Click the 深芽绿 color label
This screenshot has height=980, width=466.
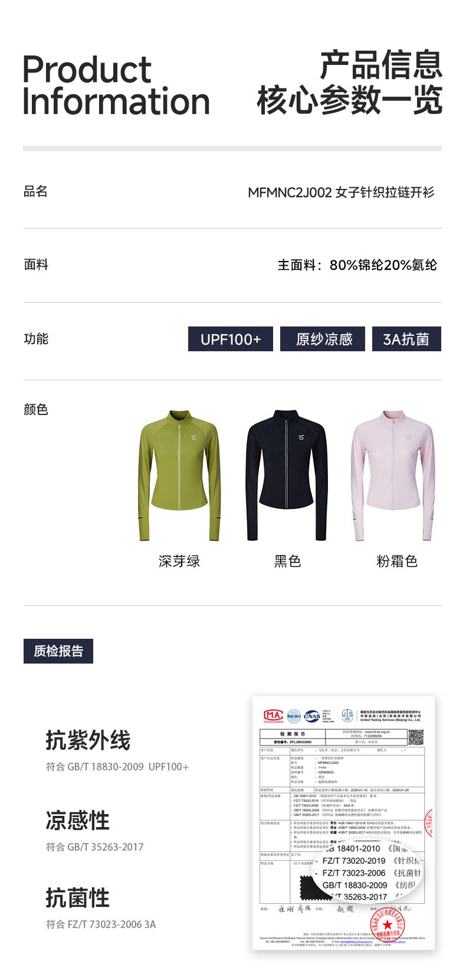179,561
